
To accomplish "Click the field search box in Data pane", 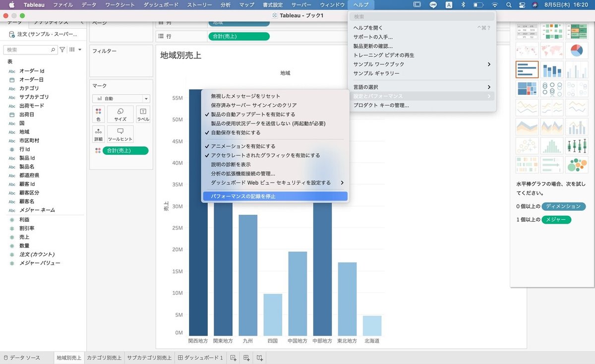I will (30, 50).
